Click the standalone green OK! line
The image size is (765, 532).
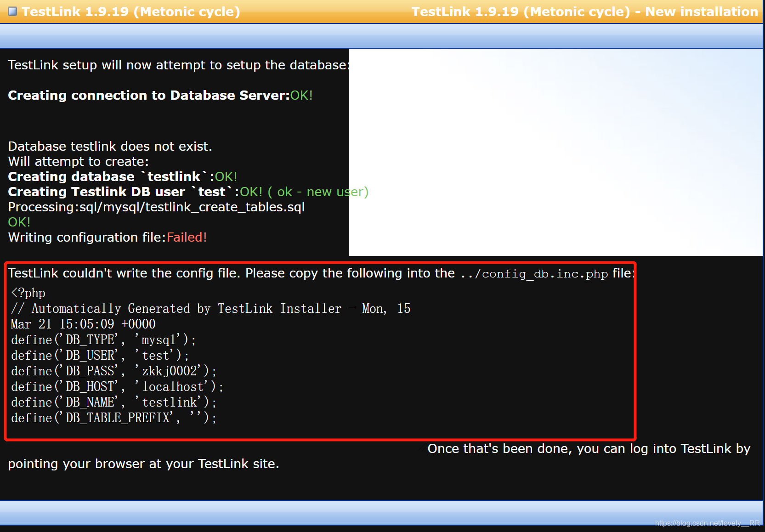[19, 222]
